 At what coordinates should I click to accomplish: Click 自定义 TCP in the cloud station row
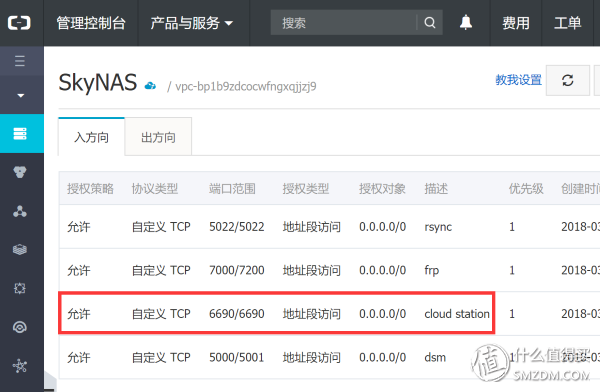click(161, 314)
